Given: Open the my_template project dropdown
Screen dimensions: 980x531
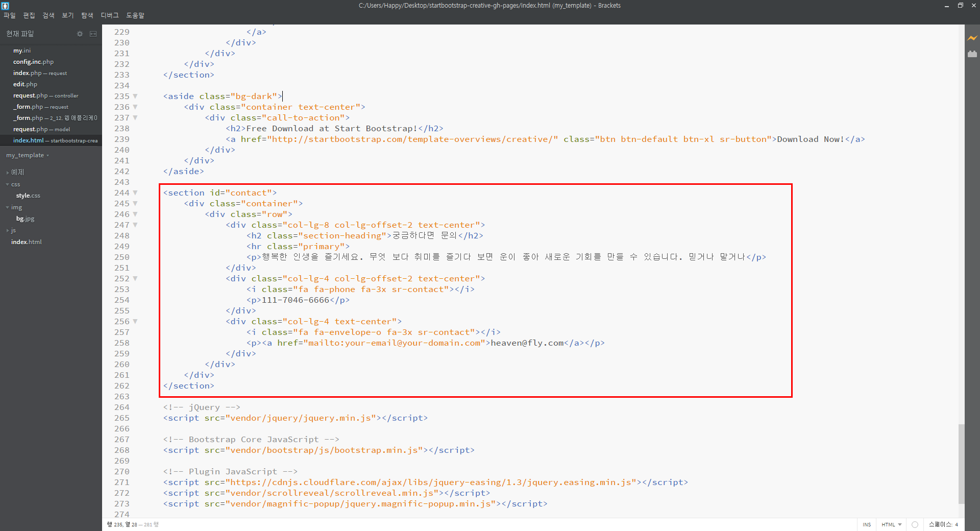Looking at the screenshot, I should pyautogui.click(x=28, y=155).
